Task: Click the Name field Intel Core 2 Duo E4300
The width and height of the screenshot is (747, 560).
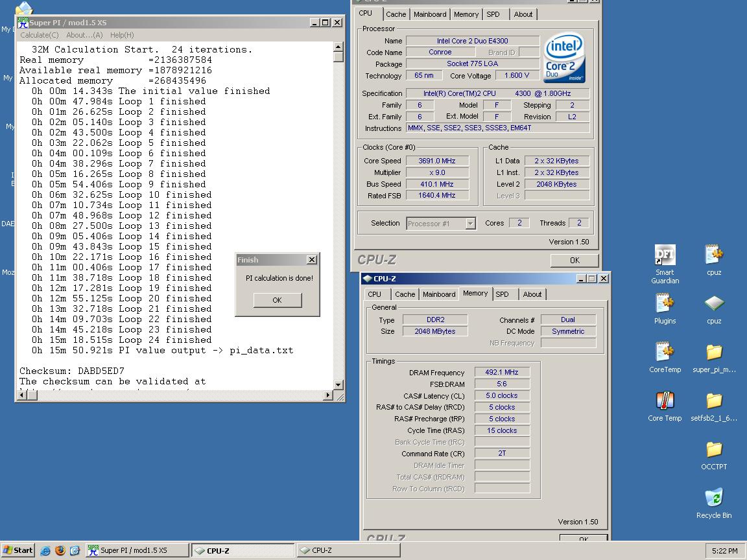Action: pyautogui.click(x=472, y=41)
